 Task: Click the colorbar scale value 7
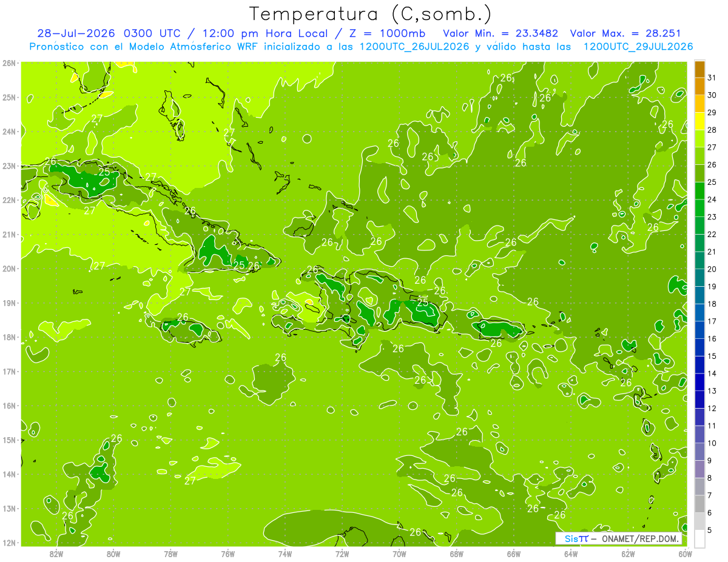coord(710,495)
